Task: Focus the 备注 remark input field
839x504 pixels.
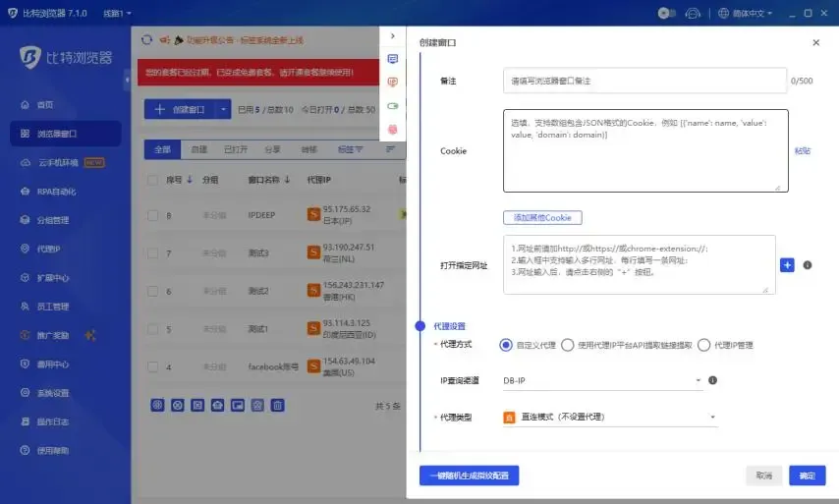Action: pos(644,81)
